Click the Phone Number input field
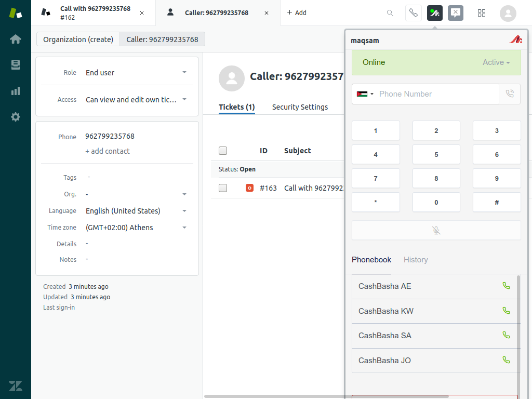 point(436,94)
